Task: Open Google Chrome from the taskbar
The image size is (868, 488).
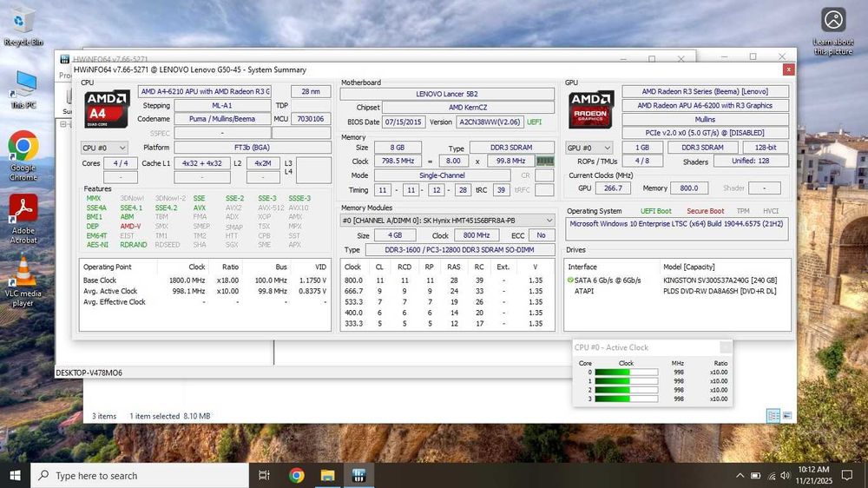Action: [x=296, y=475]
